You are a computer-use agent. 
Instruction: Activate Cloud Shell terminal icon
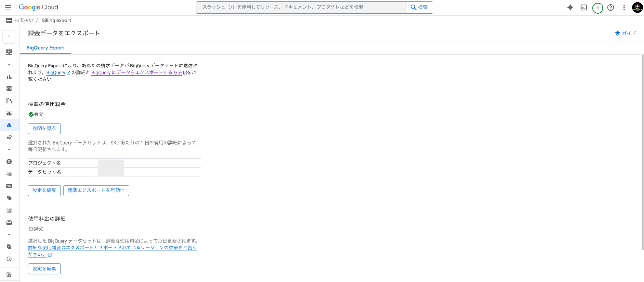click(x=583, y=7)
